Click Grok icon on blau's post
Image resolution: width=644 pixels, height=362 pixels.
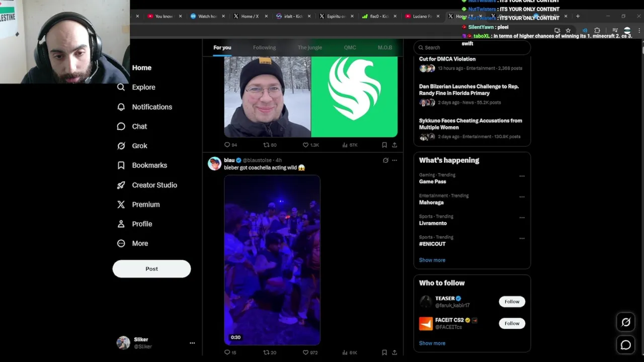385,160
